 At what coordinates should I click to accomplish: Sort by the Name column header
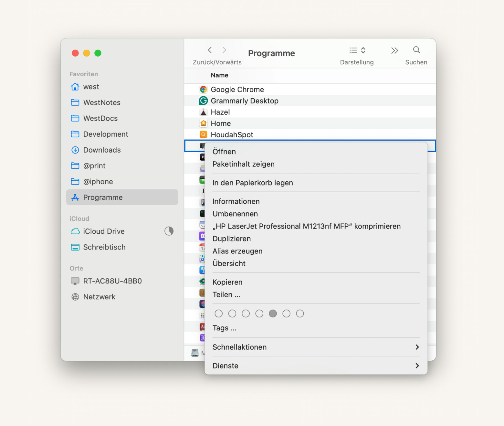[219, 75]
